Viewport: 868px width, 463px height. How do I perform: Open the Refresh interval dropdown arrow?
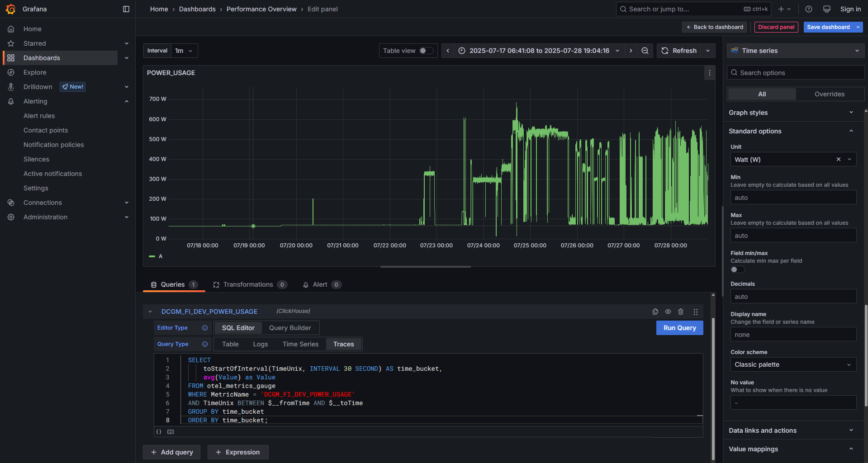point(708,51)
